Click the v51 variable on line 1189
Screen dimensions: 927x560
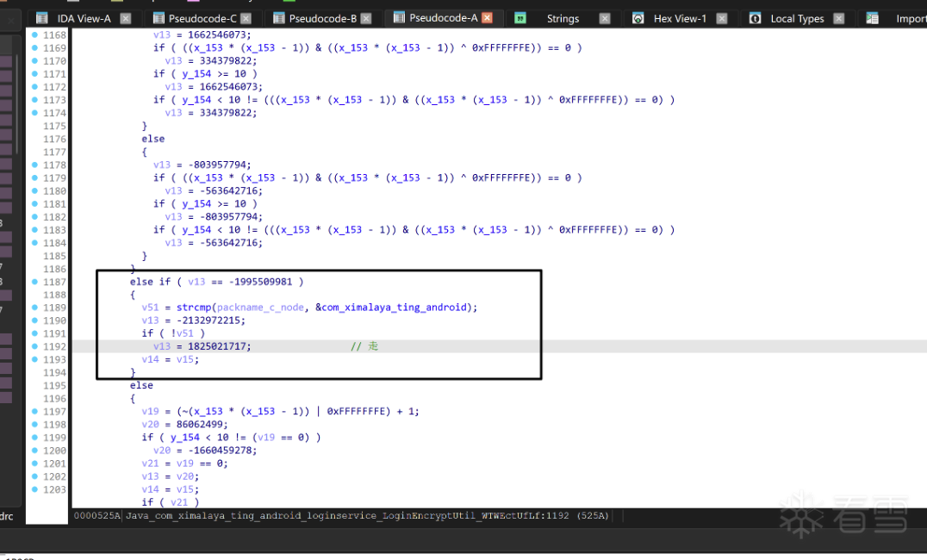tap(150, 308)
